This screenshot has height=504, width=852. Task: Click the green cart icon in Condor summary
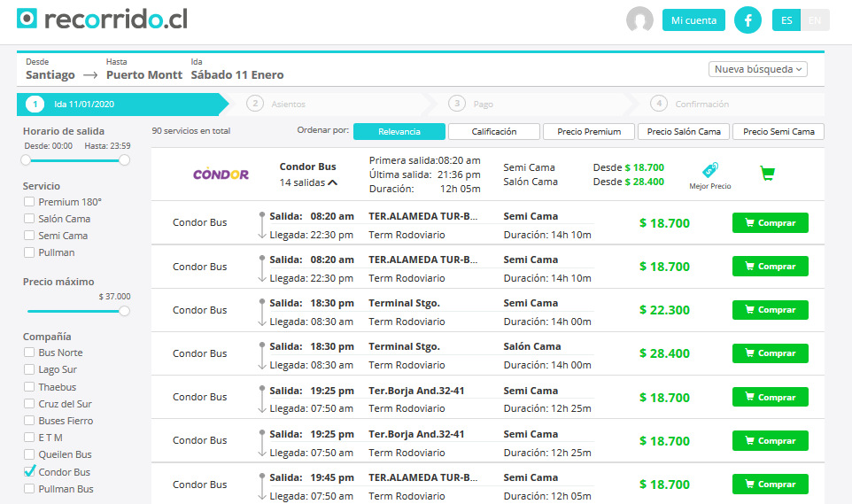(767, 174)
